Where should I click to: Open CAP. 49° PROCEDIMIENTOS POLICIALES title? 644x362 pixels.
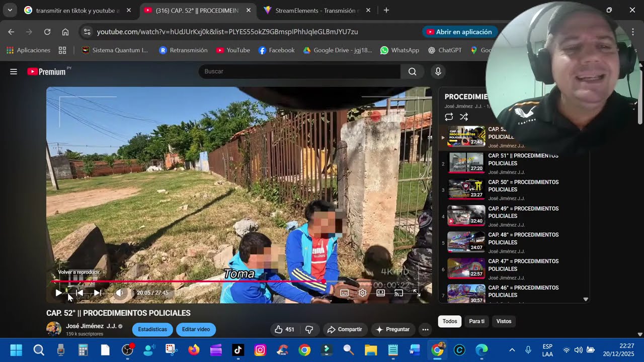pyautogui.click(x=523, y=212)
